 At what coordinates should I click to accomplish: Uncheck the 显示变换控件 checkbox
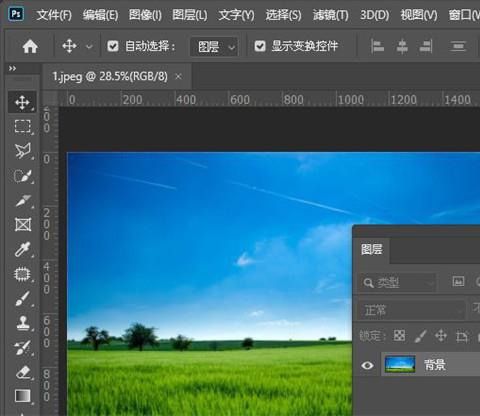[260, 46]
